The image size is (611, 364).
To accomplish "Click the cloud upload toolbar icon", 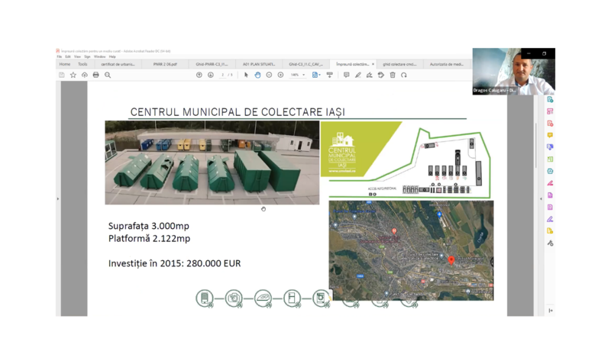I will pos(85,75).
